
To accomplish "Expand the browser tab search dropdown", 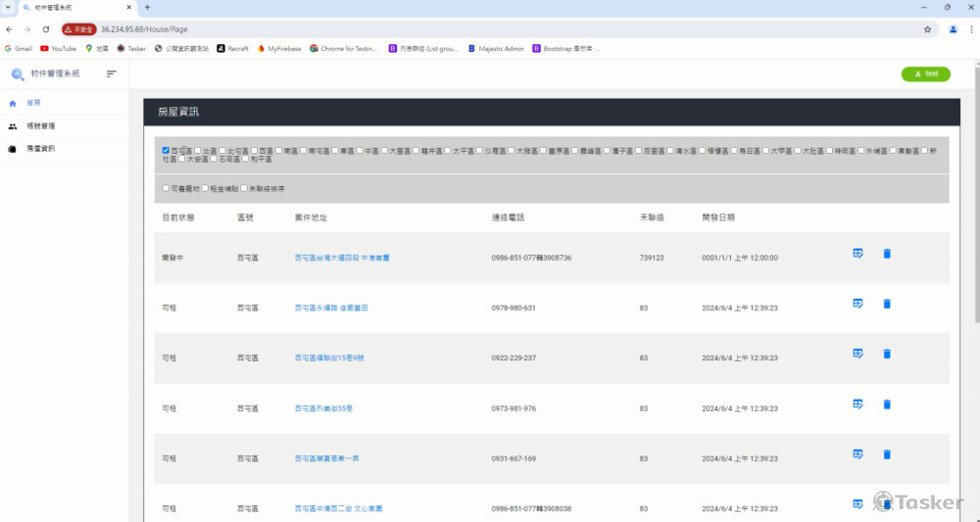I will [x=9, y=7].
